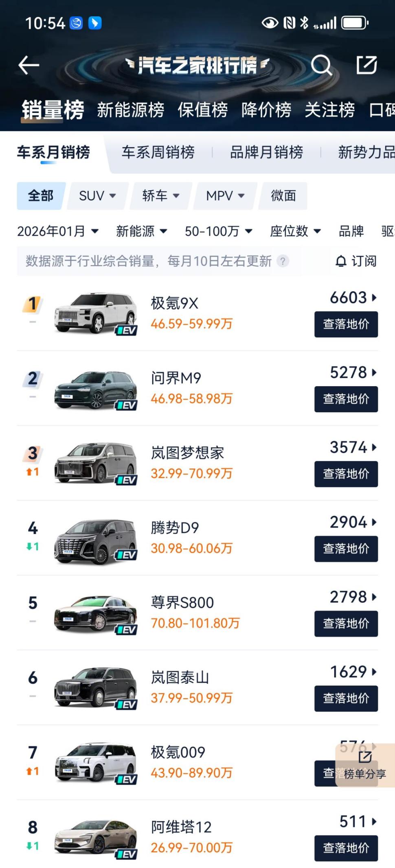
Task: Tap the back arrow icon
Action: coord(29,65)
